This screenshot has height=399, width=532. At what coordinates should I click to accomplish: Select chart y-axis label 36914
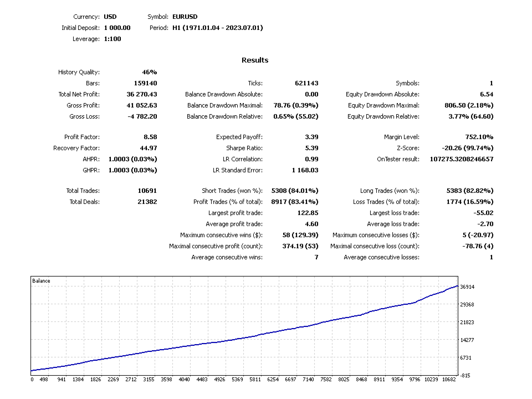pyautogui.click(x=467, y=287)
